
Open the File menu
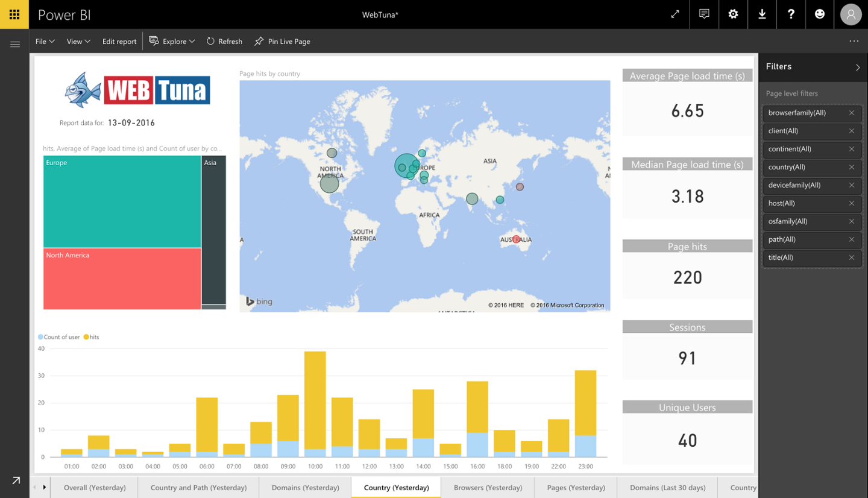(x=45, y=42)
